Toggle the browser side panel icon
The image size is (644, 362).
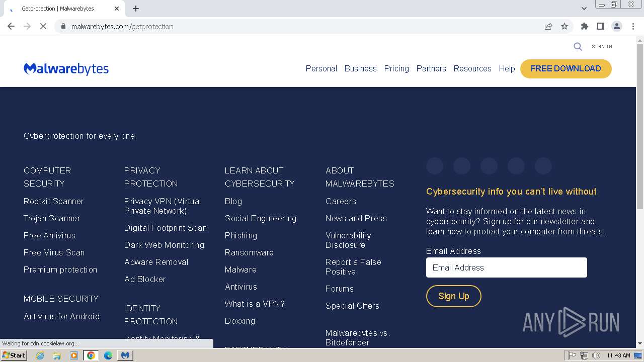(600, 26)
